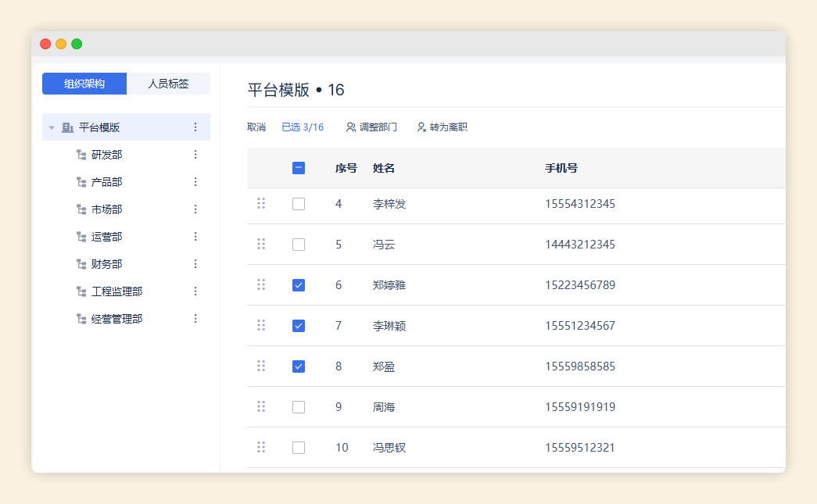817x504 pixels.
Task: Open the three-dot menu for 研发部
Action: pyautogui.click(x=195, y=155)
